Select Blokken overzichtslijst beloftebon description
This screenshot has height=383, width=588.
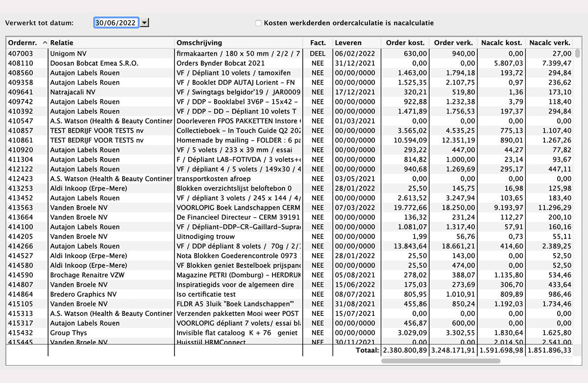pos(234,189)
